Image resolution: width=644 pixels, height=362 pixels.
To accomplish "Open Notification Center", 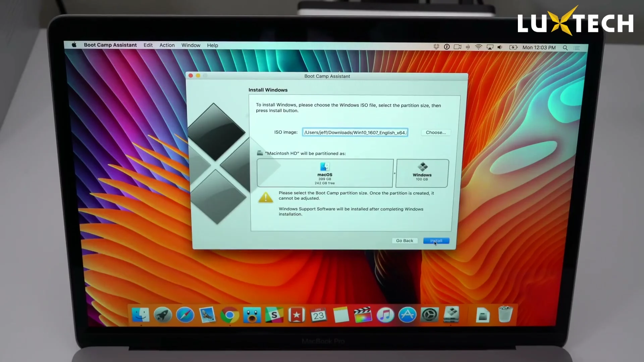I will (x=576, y=48).
